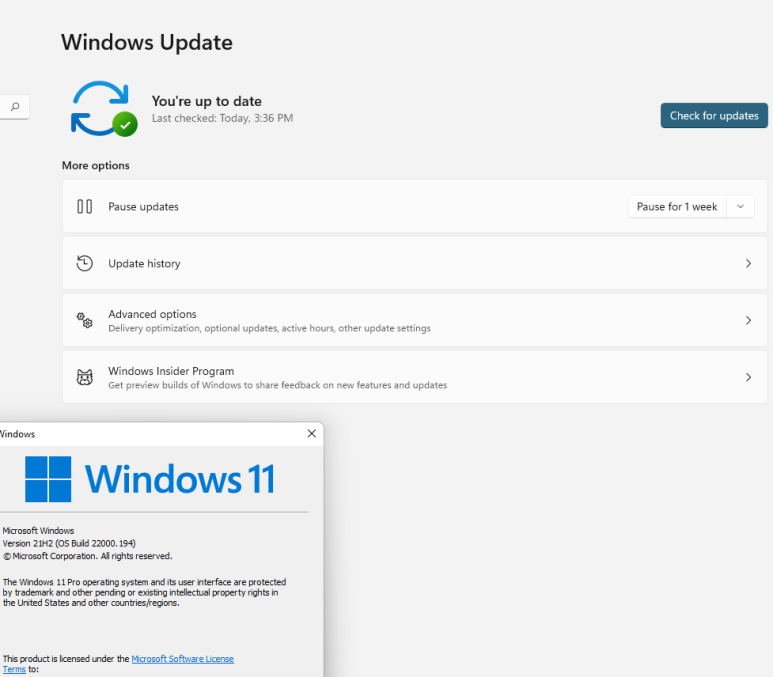The height and width of the screenshot is (677, 773).
Task: Click the Update history clock icon
Action: [84, 263]
